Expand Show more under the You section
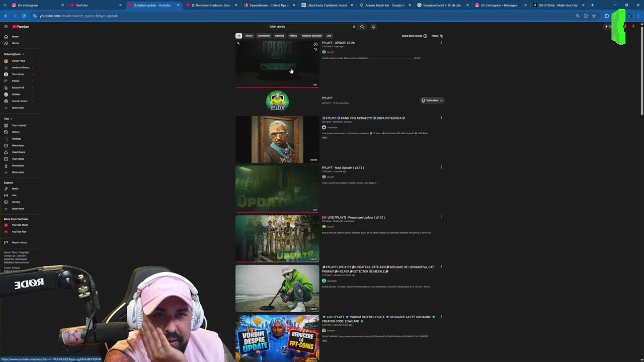Viewport: 644px width, 362px height. coord(18,172)
